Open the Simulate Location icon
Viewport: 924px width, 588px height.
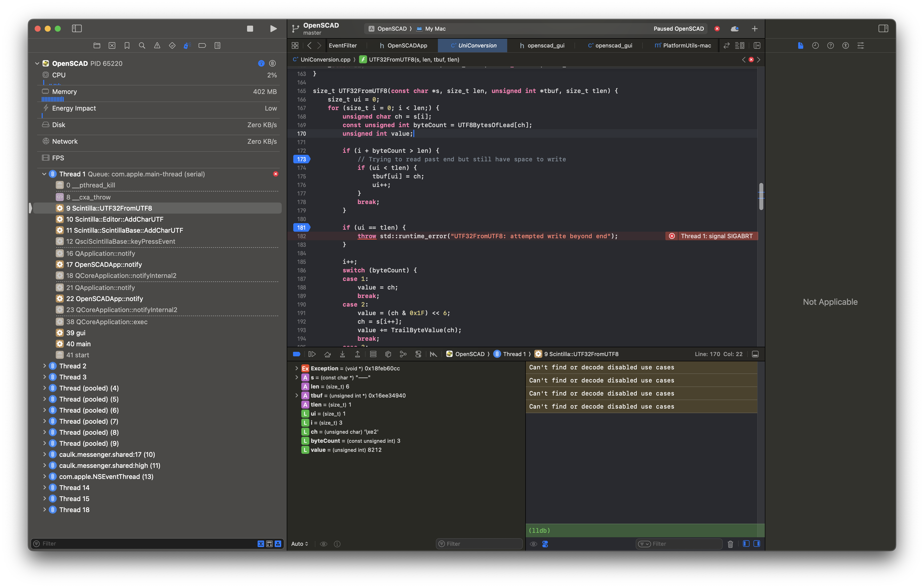pos(433,354)
